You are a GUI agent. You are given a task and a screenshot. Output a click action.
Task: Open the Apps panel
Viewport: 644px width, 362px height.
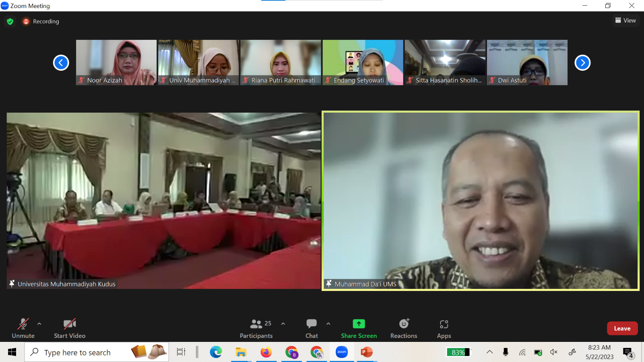click(444, 328)
